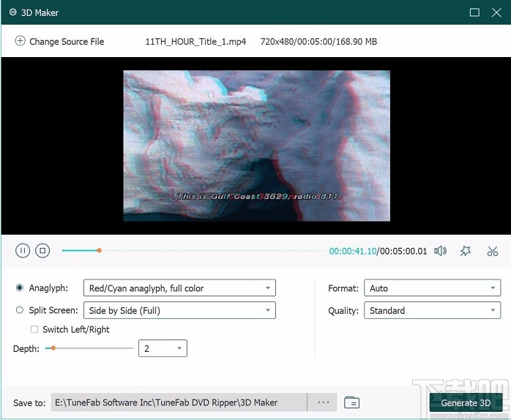Open the effects star icon
Screen dimensions: 511x420
[466, 251]
